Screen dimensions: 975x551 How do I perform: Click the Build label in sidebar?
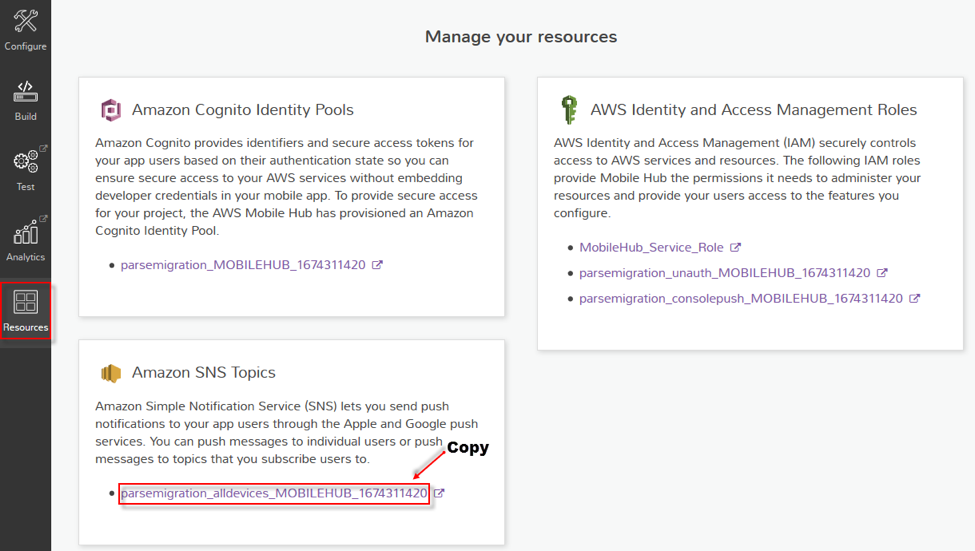click(25, 117)
